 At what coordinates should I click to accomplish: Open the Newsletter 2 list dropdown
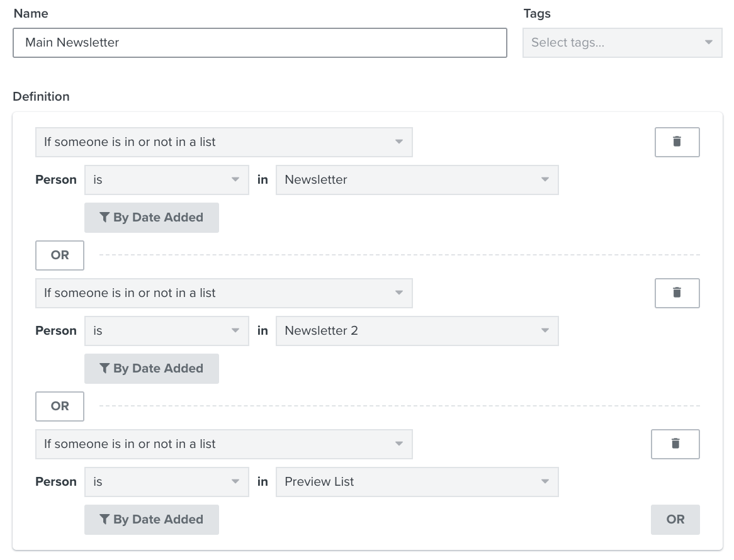[417, 331]
